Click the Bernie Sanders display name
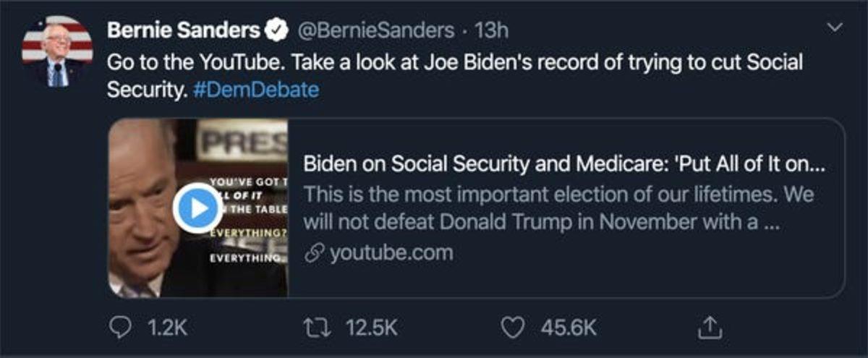The image size is (868, 358). click(183, 30)
